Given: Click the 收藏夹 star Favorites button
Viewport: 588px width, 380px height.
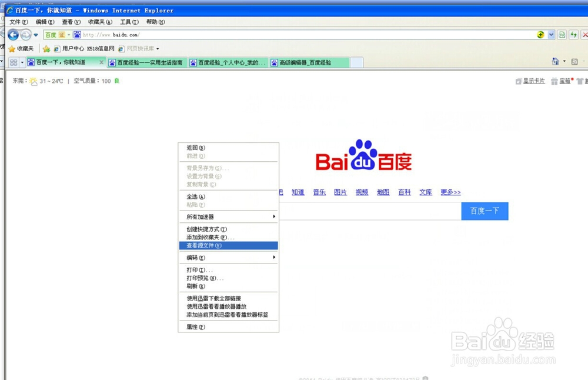Looking at the screenshot, I should point(21,49).
